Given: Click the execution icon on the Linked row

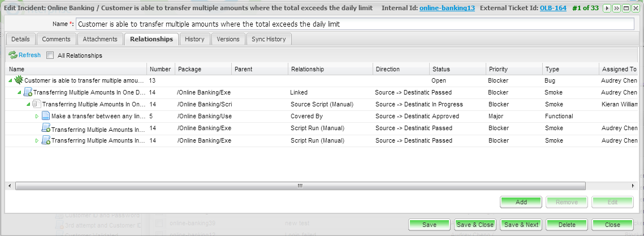Looking at the screenshot, I should coord(28,92).
